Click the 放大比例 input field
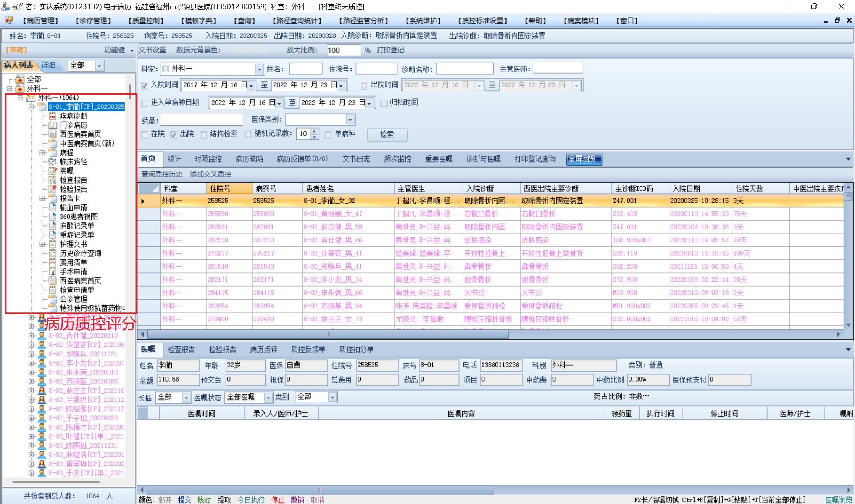The width and height of the screenshot is (855, 504). point(343,50)
